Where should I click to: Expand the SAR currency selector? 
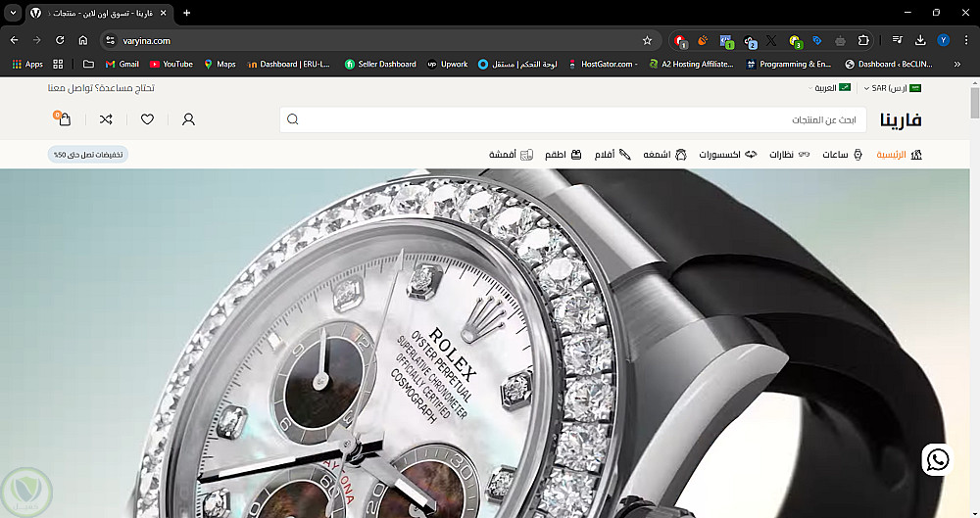[x=892, y=88]
